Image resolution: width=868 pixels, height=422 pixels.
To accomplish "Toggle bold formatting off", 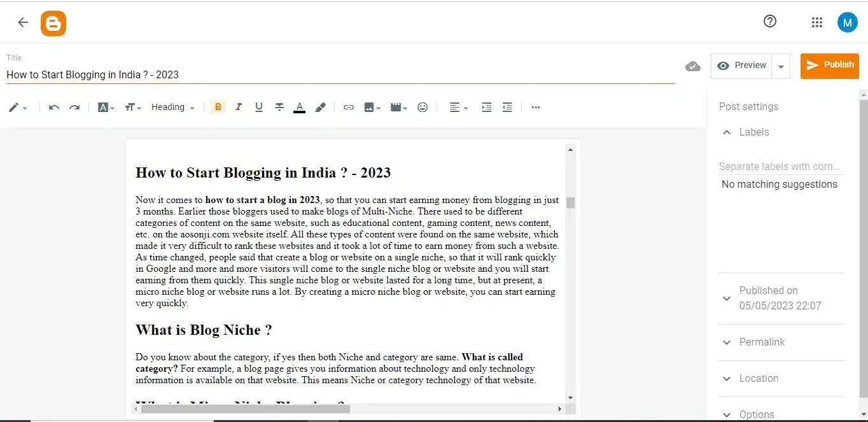I will pyautogui.click(x=217, y=107).
